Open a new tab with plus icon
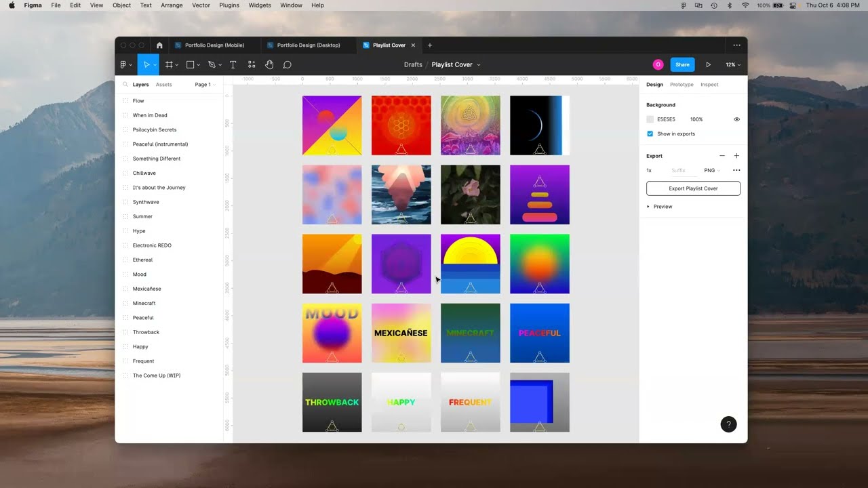 (429, 45)
